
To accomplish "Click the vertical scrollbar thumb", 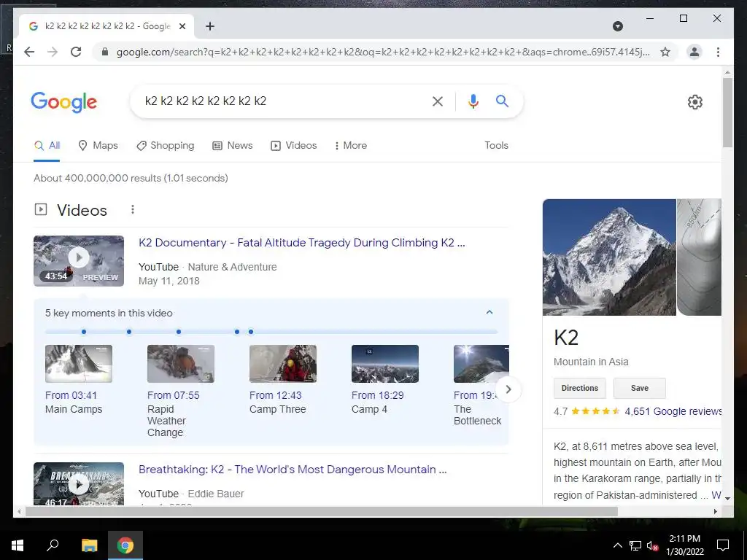I will click(727, 112).
